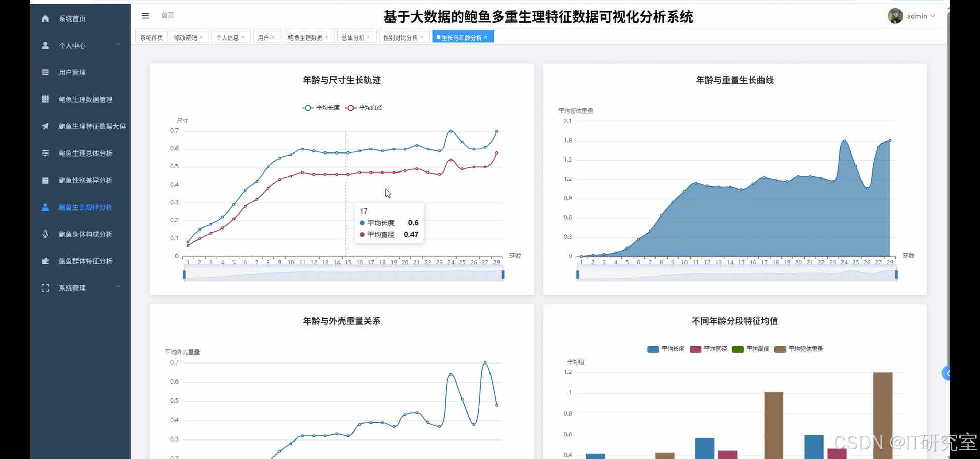Click the 首页 breadcrumb link
The image size is (980, 459).
click(168, 15)
